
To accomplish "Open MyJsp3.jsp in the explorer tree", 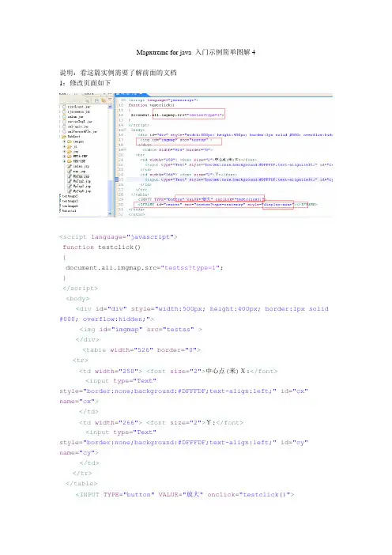I will (82, 186).
